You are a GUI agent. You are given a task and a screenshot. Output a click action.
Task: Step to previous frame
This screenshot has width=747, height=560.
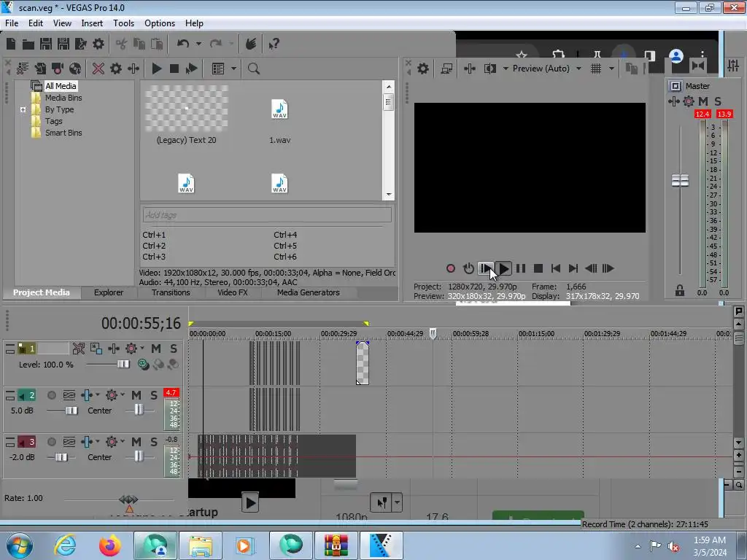pos(591,268)
